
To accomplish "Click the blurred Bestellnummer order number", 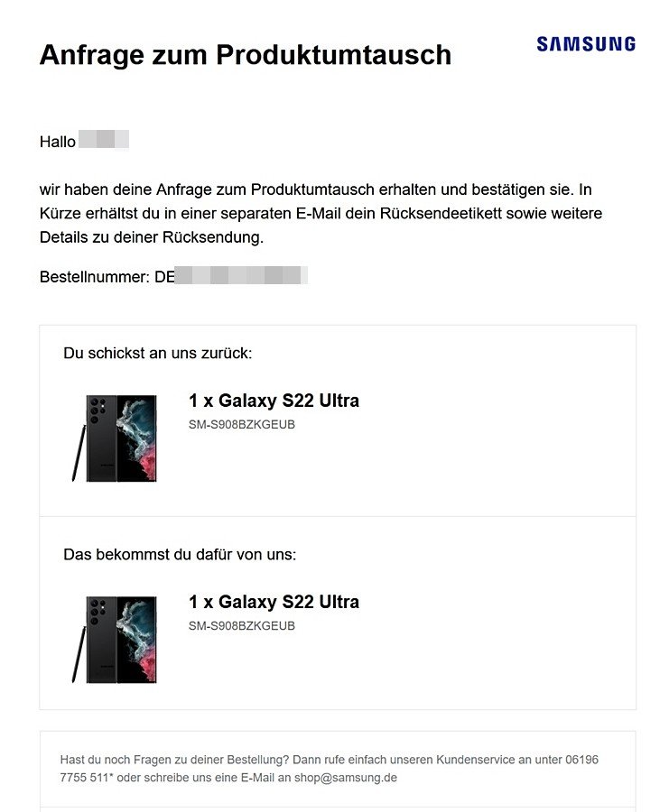I will (241, 275).
